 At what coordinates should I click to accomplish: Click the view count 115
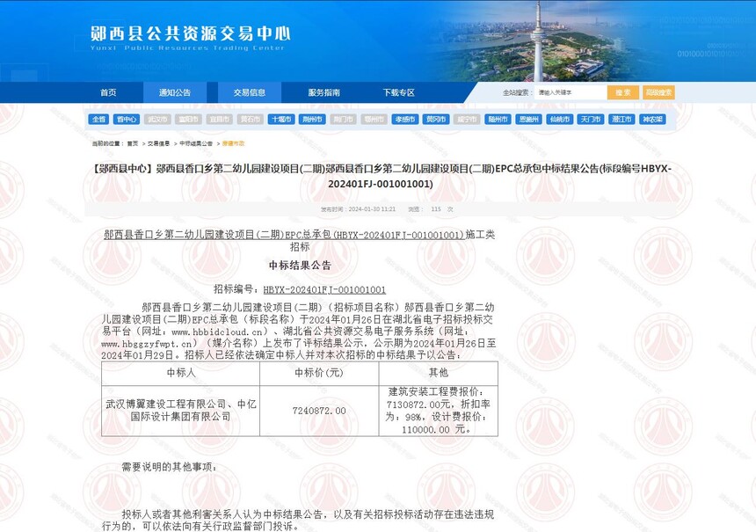436,209
